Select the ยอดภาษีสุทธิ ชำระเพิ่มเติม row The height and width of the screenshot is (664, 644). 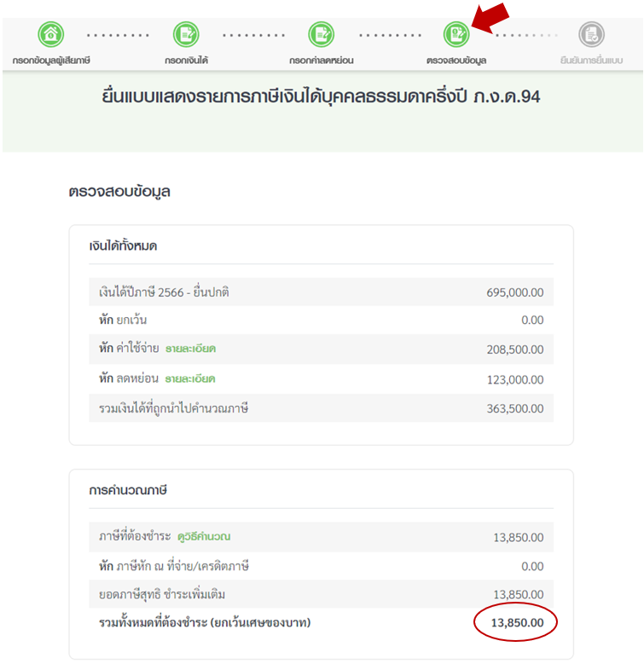click(x=322, y=594)
